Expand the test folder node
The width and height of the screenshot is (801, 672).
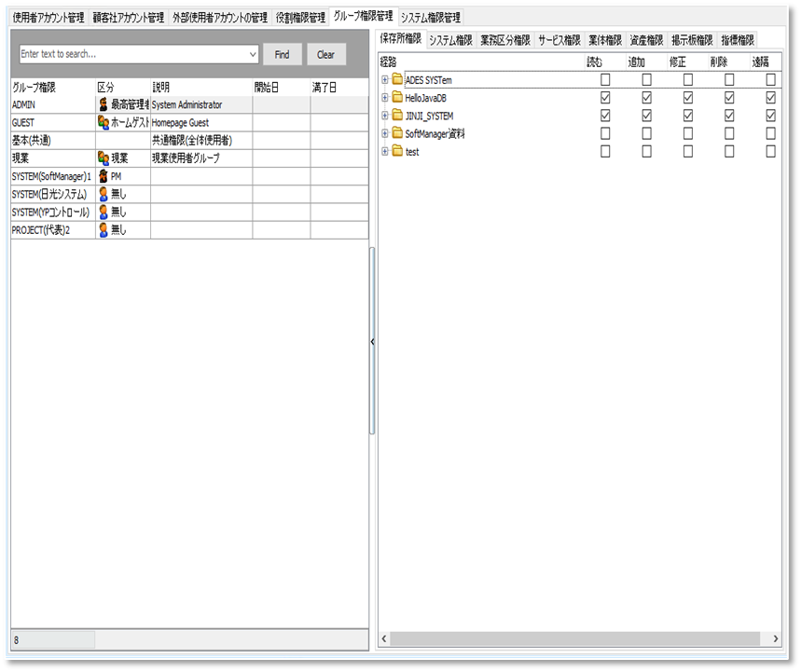pyautogui.click(x=384, y=151)
